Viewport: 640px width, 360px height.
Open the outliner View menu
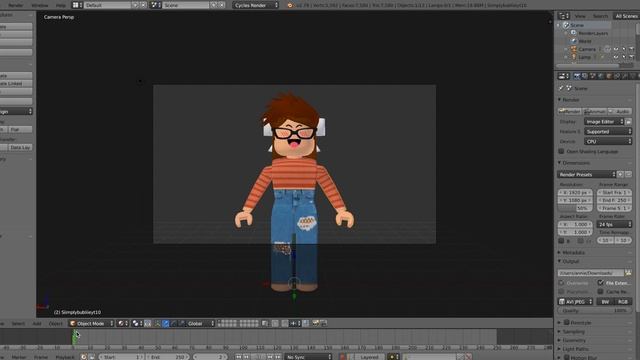pos(580,16)
